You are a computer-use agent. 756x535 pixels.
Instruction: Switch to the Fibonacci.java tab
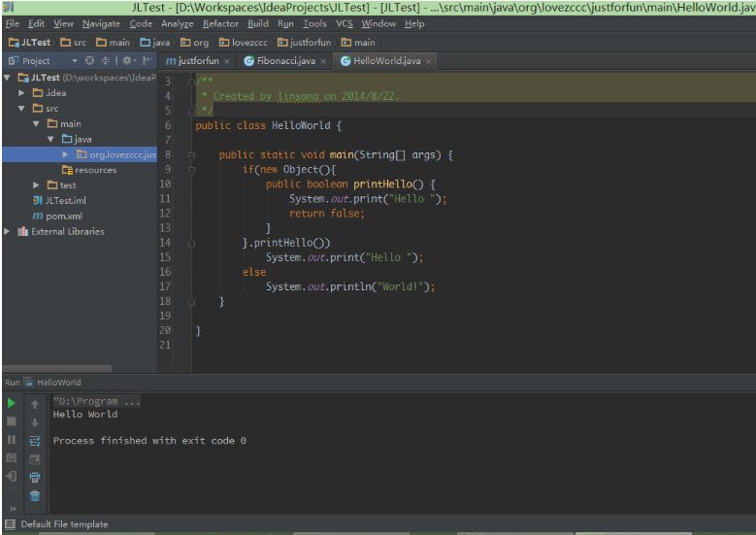click(286, 60)
